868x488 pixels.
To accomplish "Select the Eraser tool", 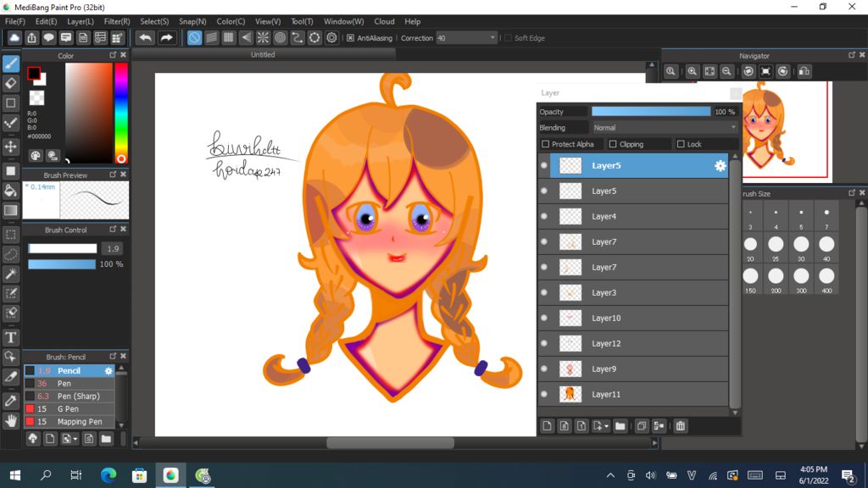I will click(x=10, y=84).
